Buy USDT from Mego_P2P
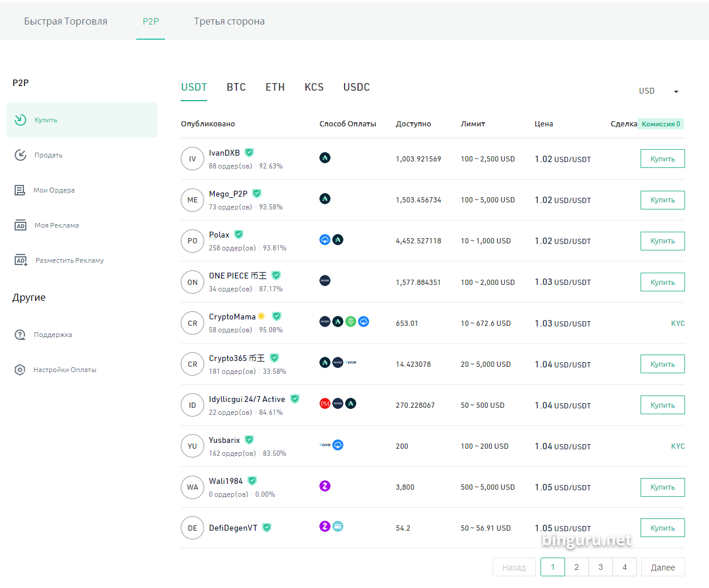The height and width of the screenshot is (588, 709). [662, 200]
